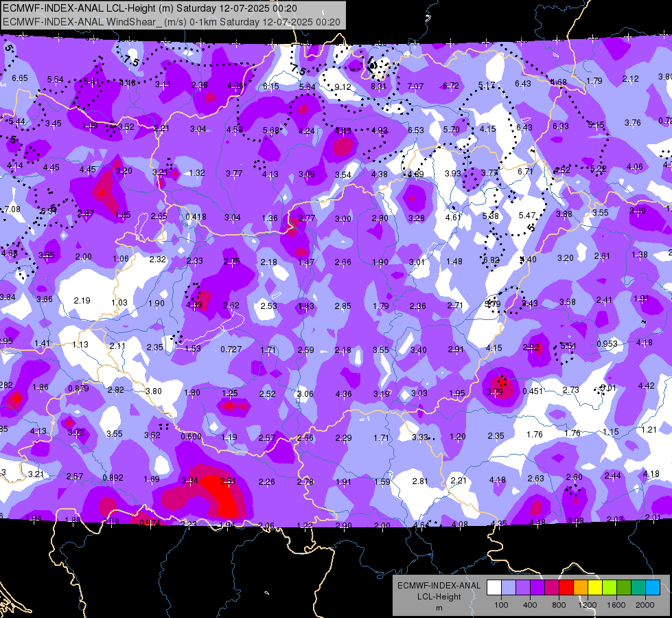Click the wind shear value 7.07
Image resolution: width=672 pixels, height=618 pixels.
pyautogui.click(x=415, y=87)
